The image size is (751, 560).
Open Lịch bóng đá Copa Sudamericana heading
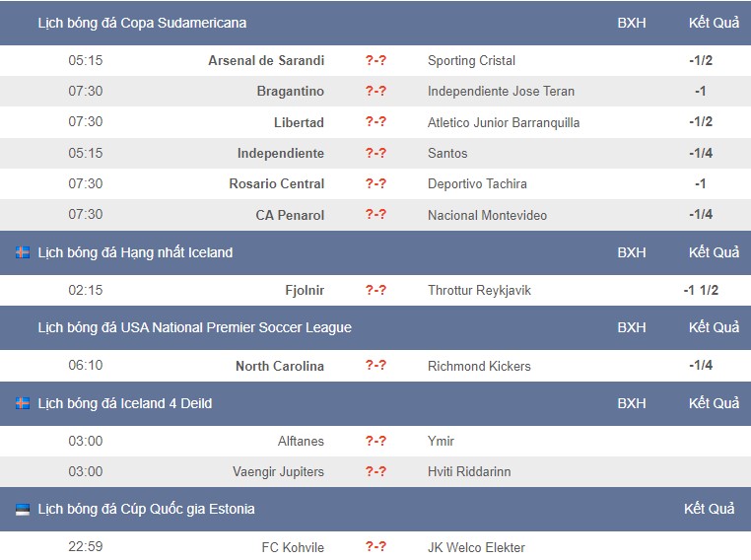142,23
